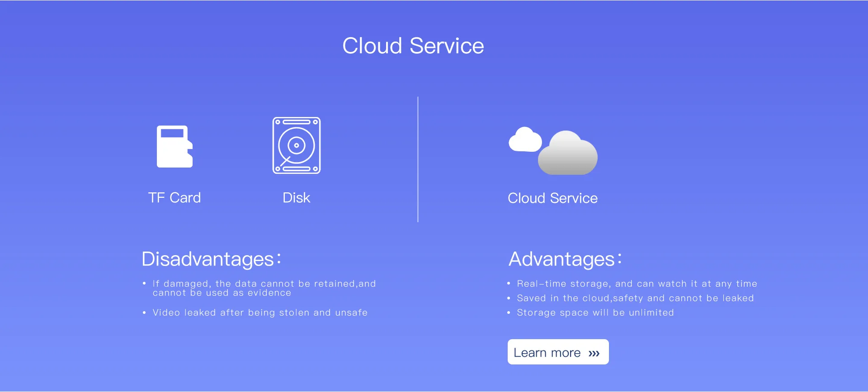Screen dimensions: 868x392
Task: Click the Disk hard drive icon
Action: [x=297, y=145]
